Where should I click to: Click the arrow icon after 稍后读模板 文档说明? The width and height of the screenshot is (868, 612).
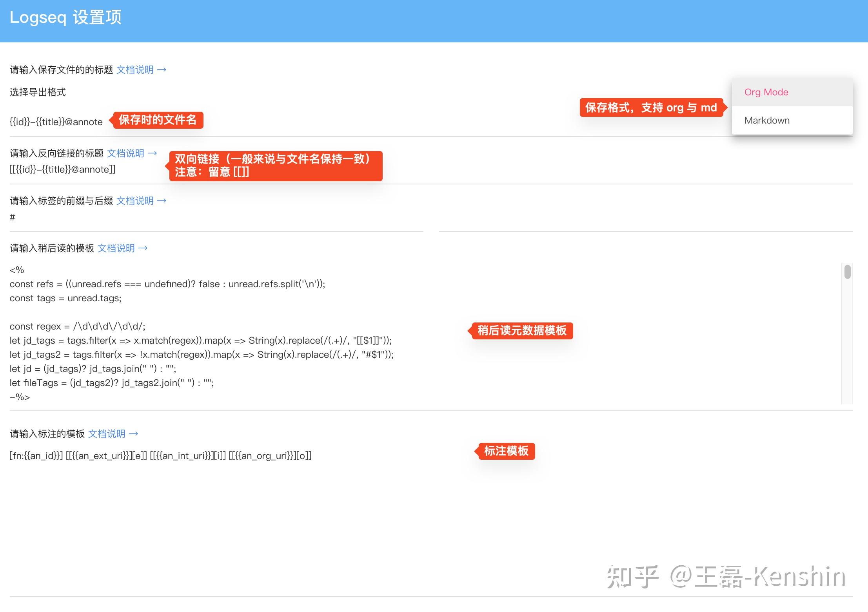coord(143,248)
